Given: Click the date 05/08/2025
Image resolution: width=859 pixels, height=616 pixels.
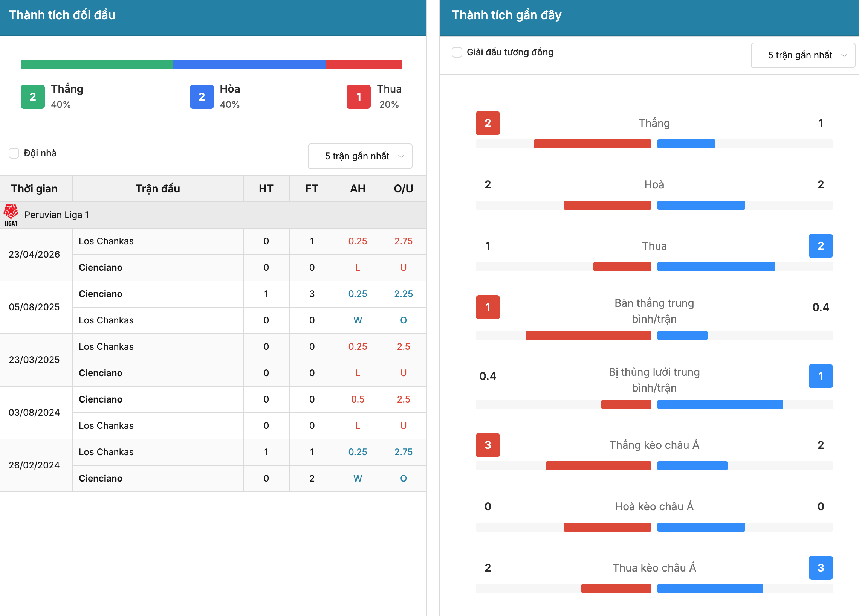Looking at the screenshot, I should click(x=34, y=307).
